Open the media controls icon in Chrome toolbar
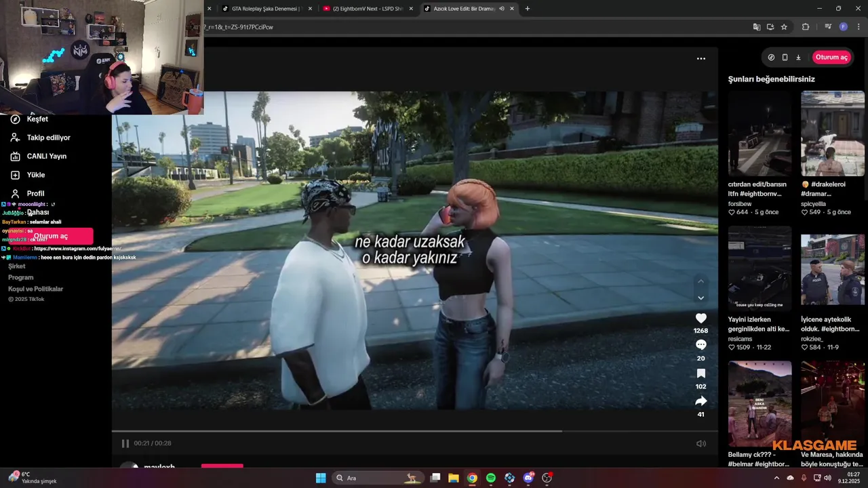Screen dimensions: 868x488 pyautogui.click(x=828, y=27)
